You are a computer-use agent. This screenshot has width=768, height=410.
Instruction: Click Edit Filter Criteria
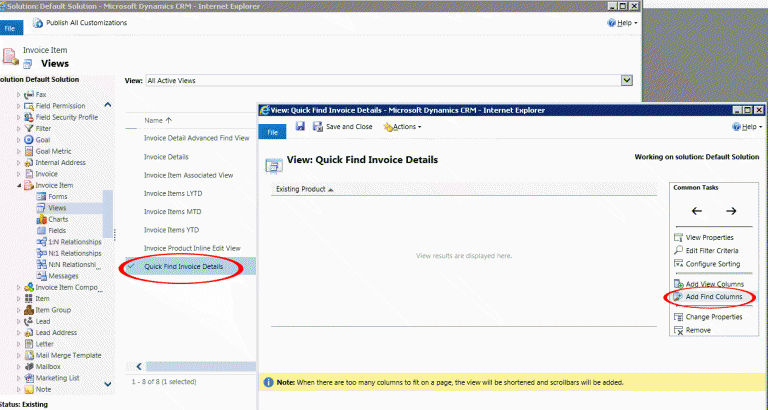[x=706, y=251]
